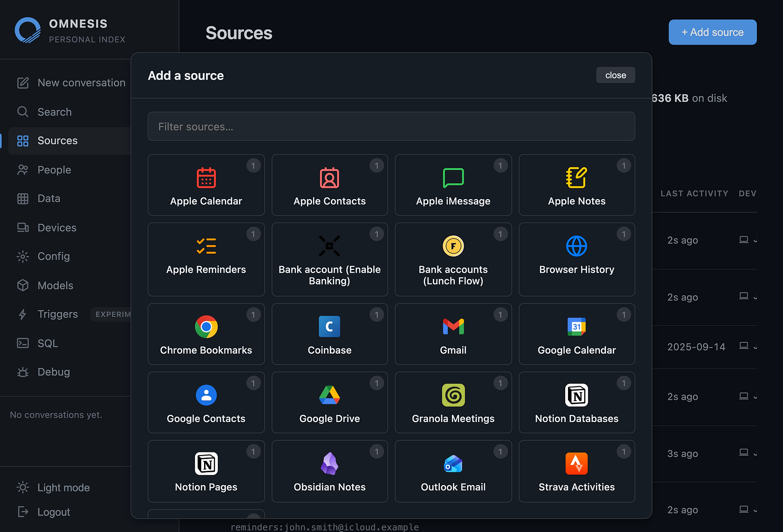Click the laptop device icon beside 2025-09-14
This screenshot has width=783, height=532.
click(744, 346)
